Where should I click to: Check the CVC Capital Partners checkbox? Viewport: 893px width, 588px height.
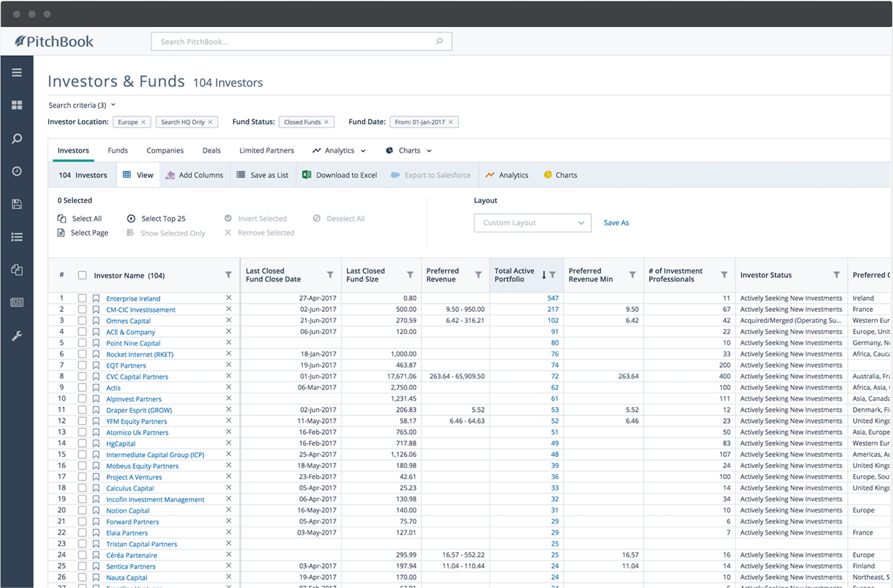point(82,377)
